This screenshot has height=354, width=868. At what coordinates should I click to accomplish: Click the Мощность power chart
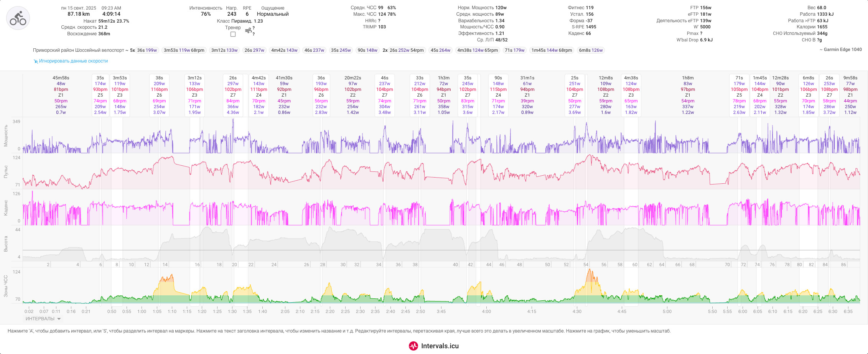(x=441, y=135)
